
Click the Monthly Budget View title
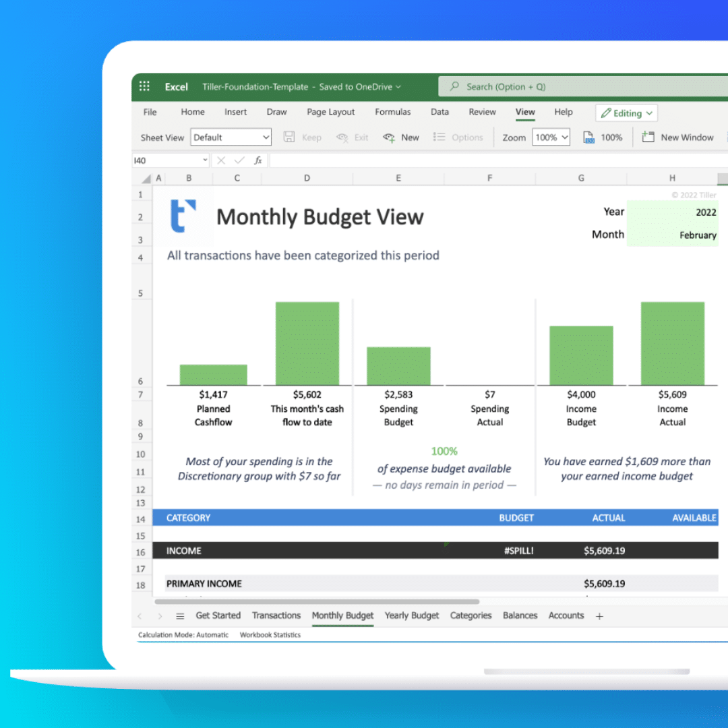click(x=320, y=217)
